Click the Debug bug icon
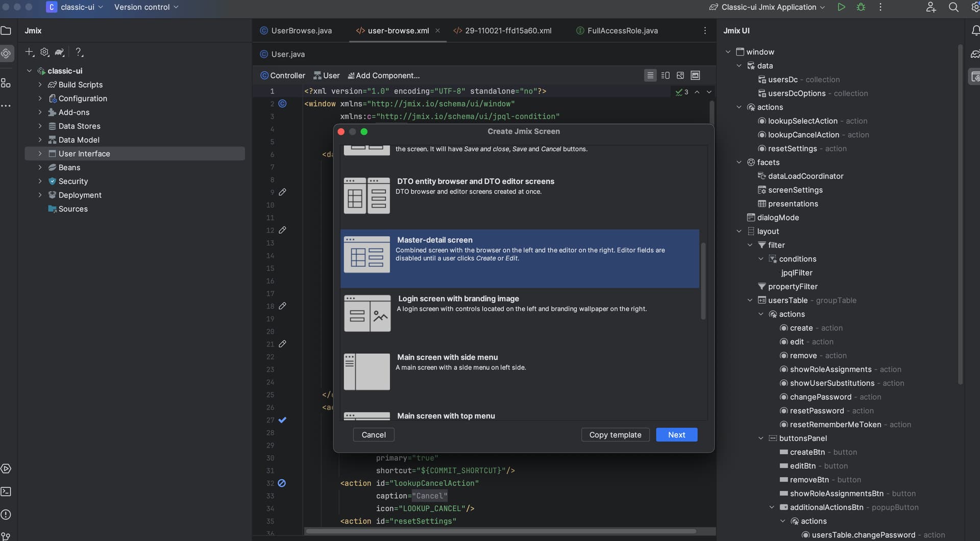980x541 pixels. [x=861, y=7]
